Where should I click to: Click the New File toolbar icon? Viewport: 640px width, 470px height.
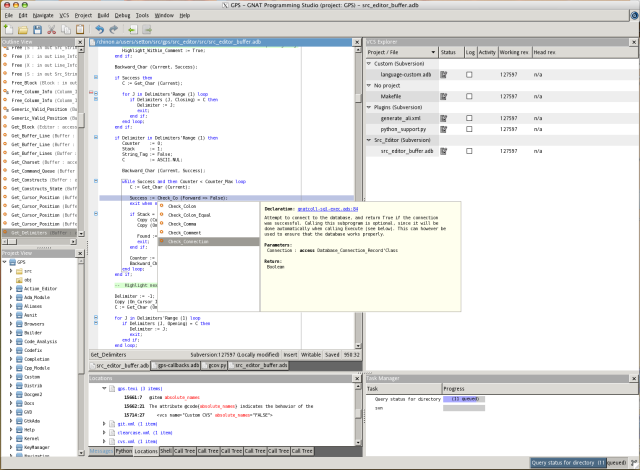click(8, 30)
